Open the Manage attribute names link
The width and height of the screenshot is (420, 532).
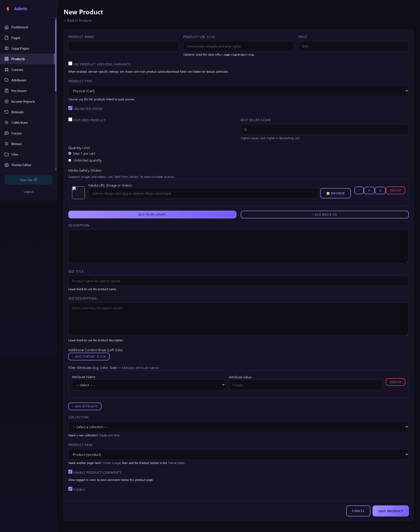pyautogui.click(x=141, y=368)
